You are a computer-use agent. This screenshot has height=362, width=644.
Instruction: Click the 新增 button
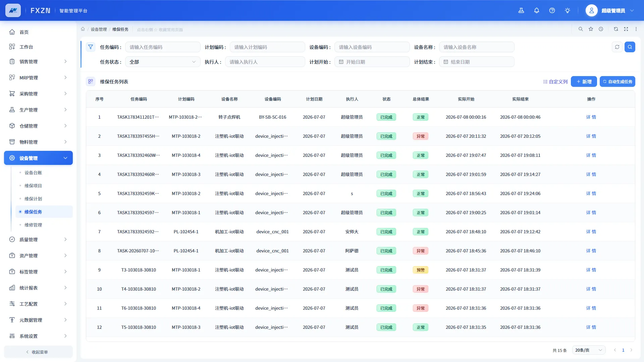[x=584, y=81]
